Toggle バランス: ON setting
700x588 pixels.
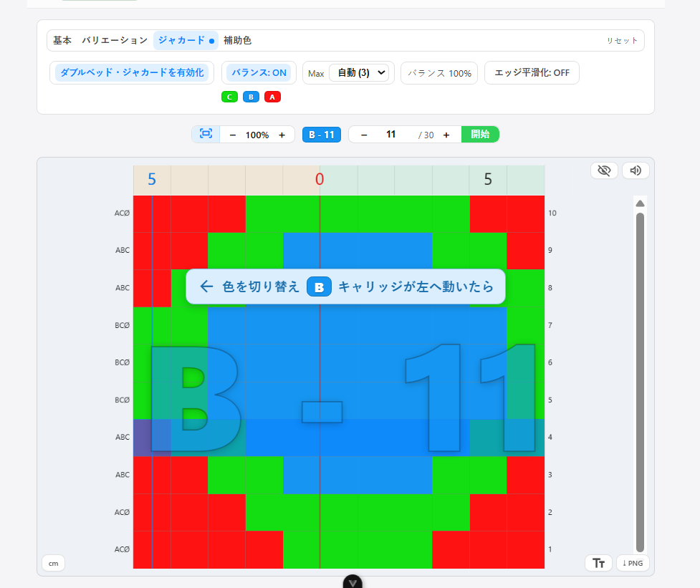tap(259, 72)
